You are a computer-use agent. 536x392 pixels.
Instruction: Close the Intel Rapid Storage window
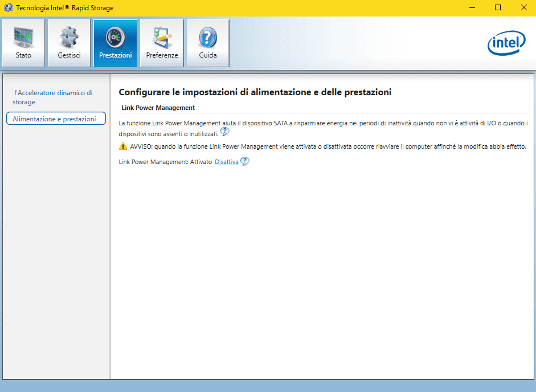(x=523, y=8)
